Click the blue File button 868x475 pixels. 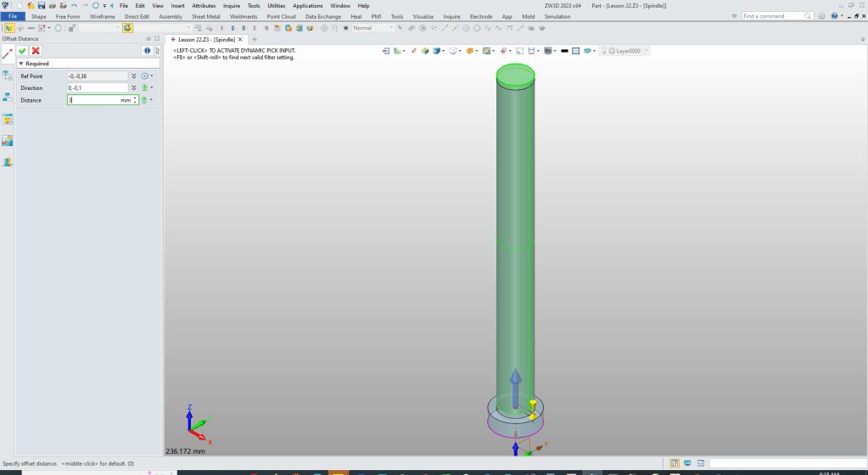point(13,16)
